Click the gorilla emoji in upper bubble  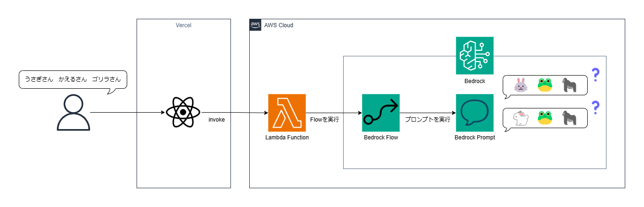click(569, 85)
